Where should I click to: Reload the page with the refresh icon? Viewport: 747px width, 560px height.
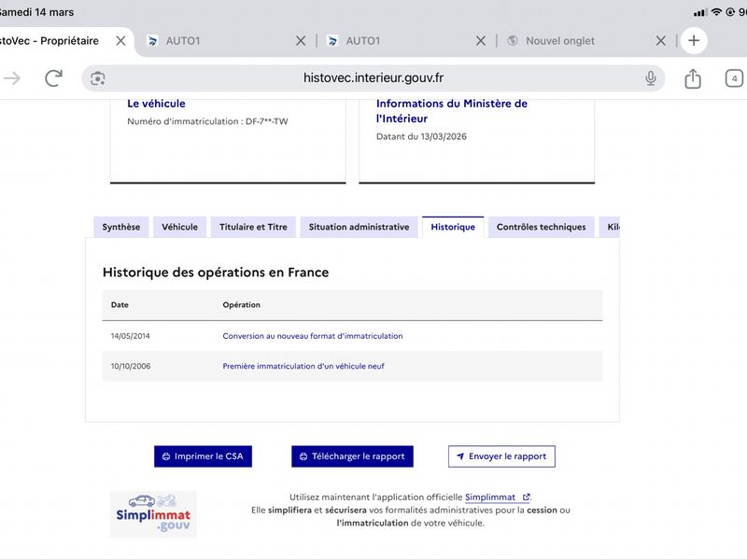[x=53, y=78]
